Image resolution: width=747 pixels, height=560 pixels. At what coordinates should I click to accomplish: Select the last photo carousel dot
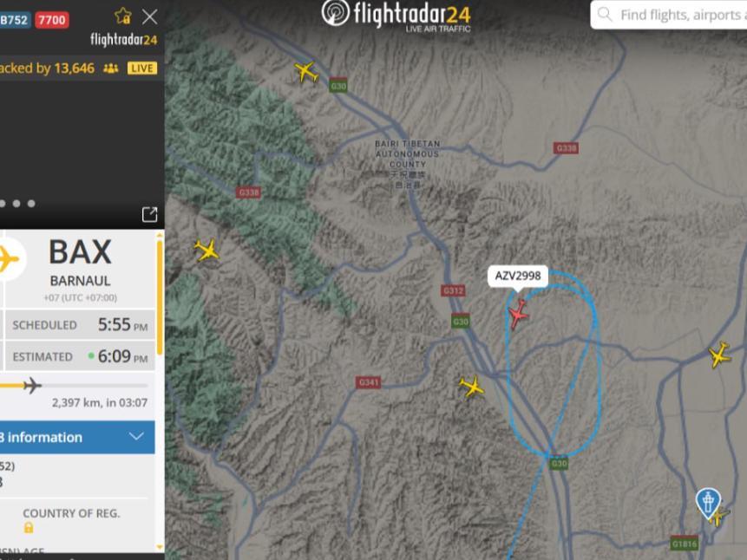(x=31, y=204)
